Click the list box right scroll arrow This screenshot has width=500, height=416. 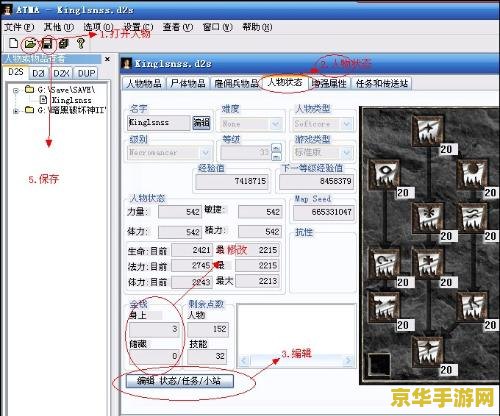[348, 361]
